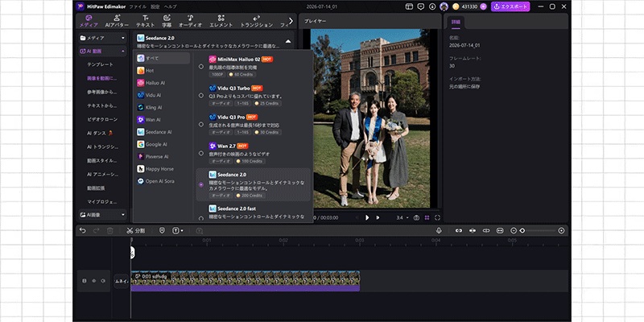Screen dimensions: 644x322
Task: Toggle track lock on the timeline track
Action: (x=85, y=281)
